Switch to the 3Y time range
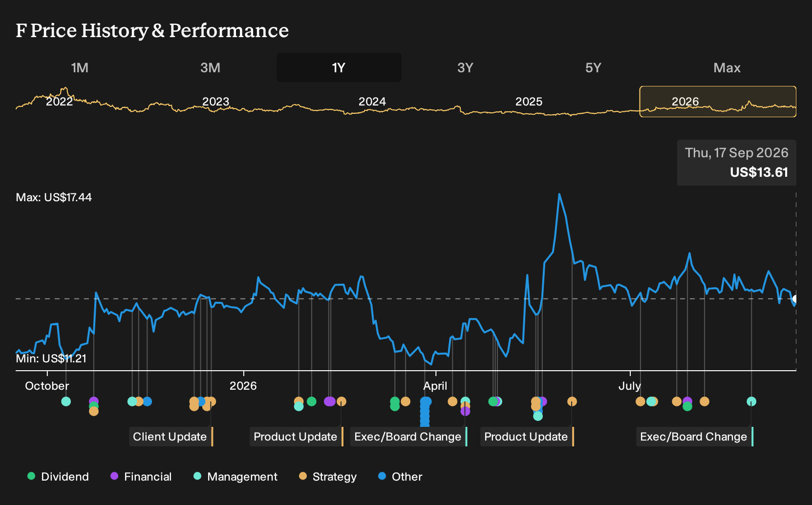812x505 pixels. [x=465, y=67]
